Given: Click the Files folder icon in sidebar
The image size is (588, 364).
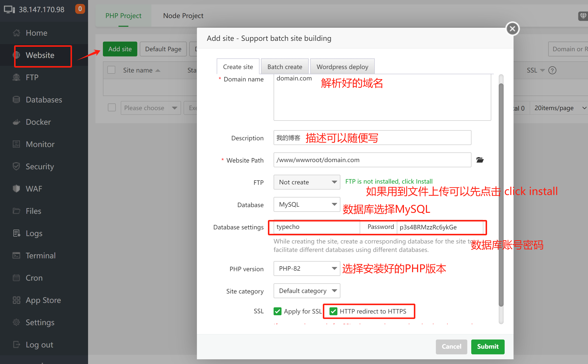Looking at the screenshot, I should coord(16,211).
